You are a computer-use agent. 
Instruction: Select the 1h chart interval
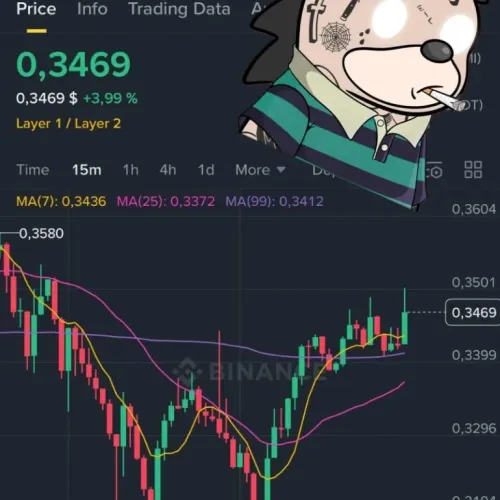click(x=131, y=170)
